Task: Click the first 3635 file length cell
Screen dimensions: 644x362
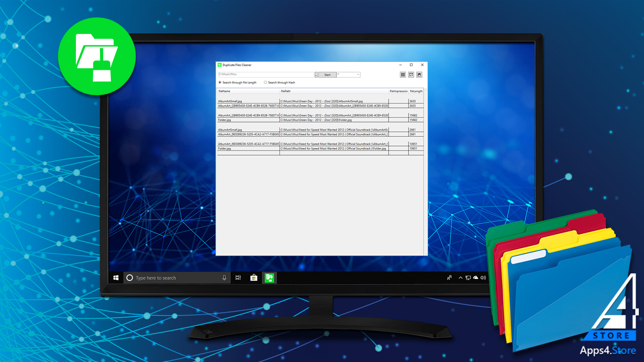Action: (416, 101)
